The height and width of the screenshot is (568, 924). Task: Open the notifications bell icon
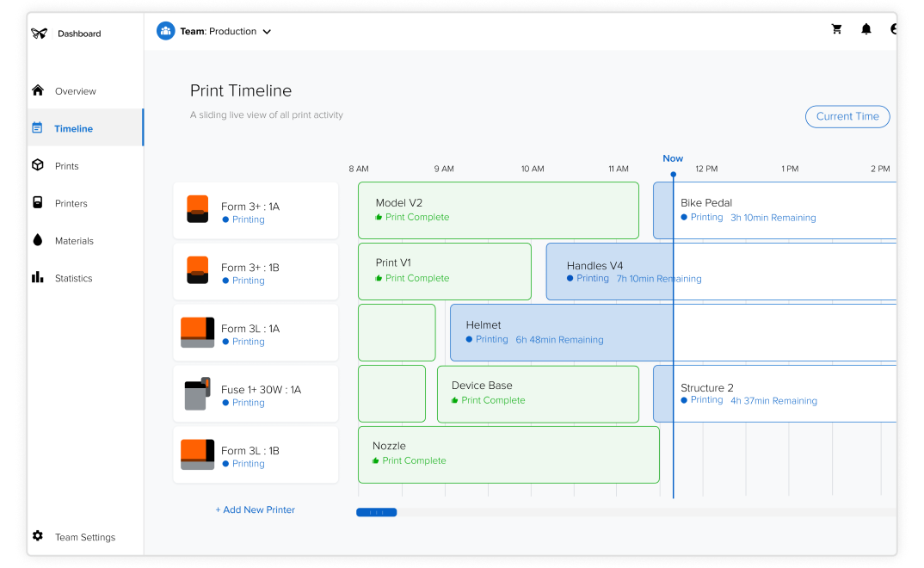[x=866, y=29]
